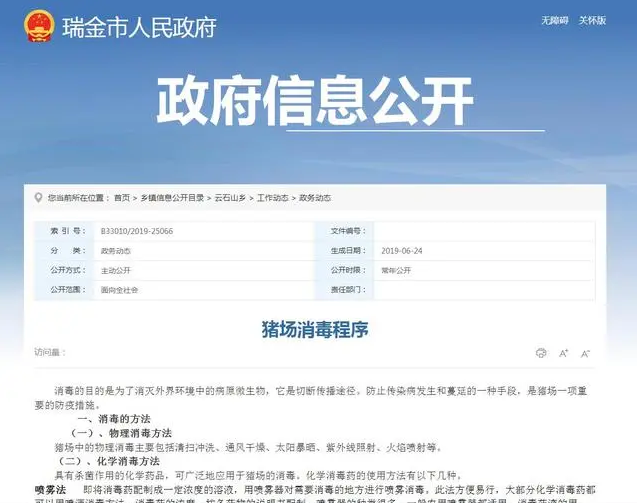The width and height of the screenshot is (637, 503).
Task: Decrease font size with the A- icon
Action: pos(585,353)
